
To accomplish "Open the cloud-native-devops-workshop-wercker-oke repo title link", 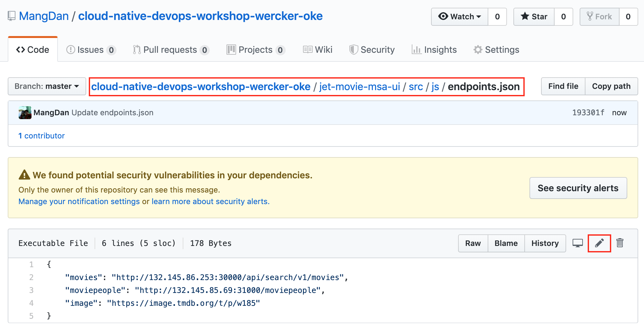I will [x=200, y=16].
